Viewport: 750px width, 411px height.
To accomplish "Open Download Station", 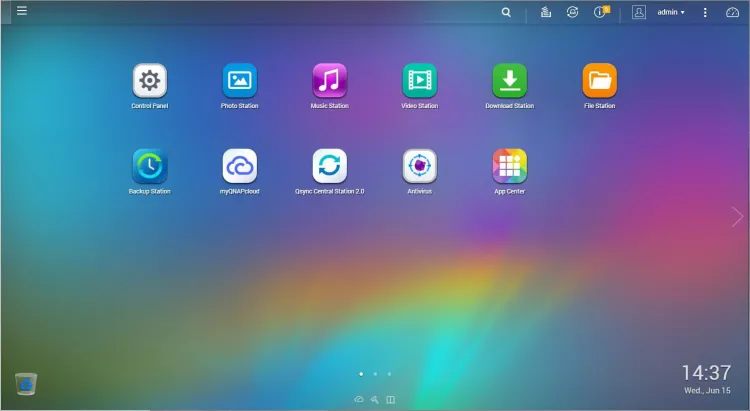I will [509, 80].
